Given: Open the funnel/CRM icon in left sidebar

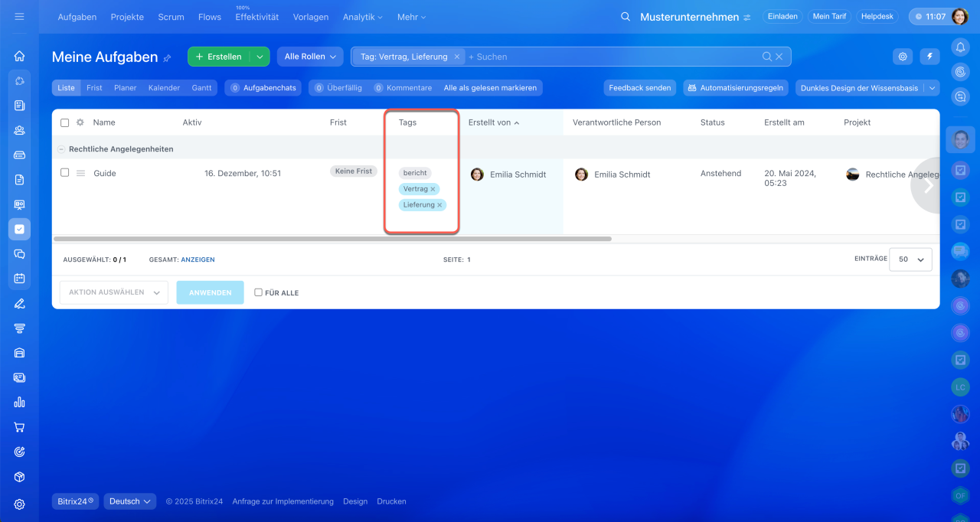Looking at the screenshot, I should coord(19,328).
